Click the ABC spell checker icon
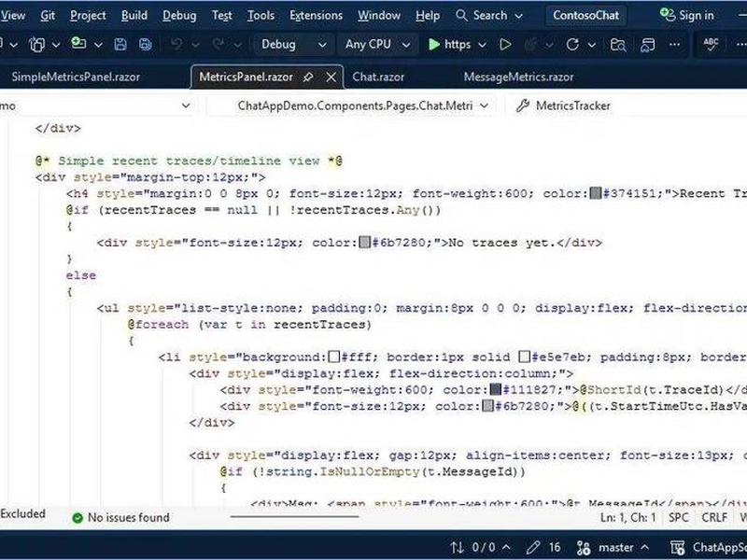747x560 pixels. pyautogui.click(x=711, y=44)
